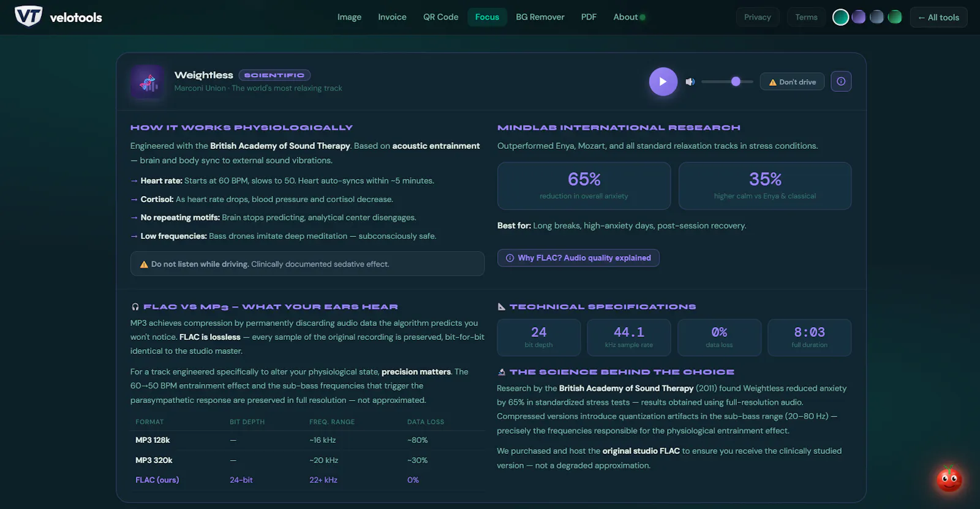Click the MP3 320k table row label

154,460
